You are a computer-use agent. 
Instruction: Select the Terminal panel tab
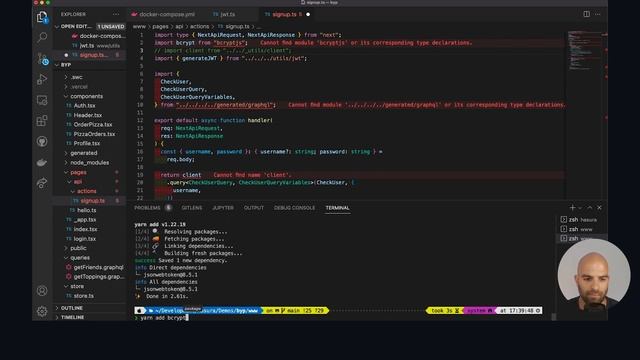pos(338,208)
